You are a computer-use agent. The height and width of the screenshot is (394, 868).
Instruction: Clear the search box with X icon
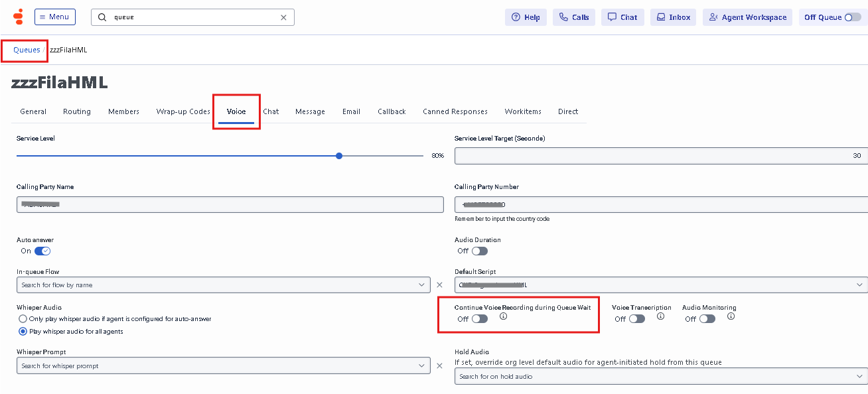click(x=284, y=17)
